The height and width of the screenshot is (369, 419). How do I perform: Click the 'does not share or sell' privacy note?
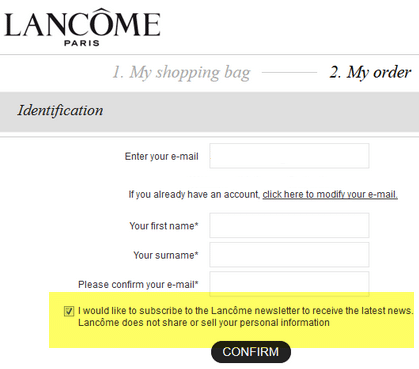(x=204, y=323)
